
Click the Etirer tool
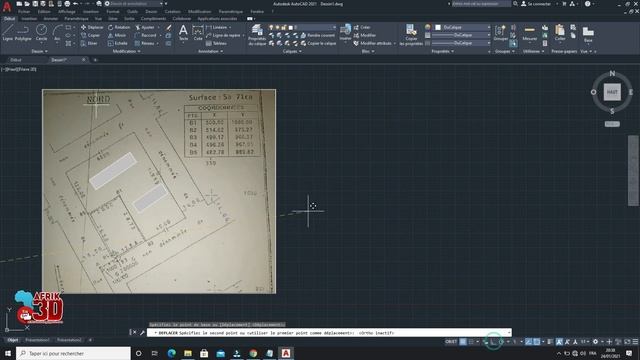89,43
